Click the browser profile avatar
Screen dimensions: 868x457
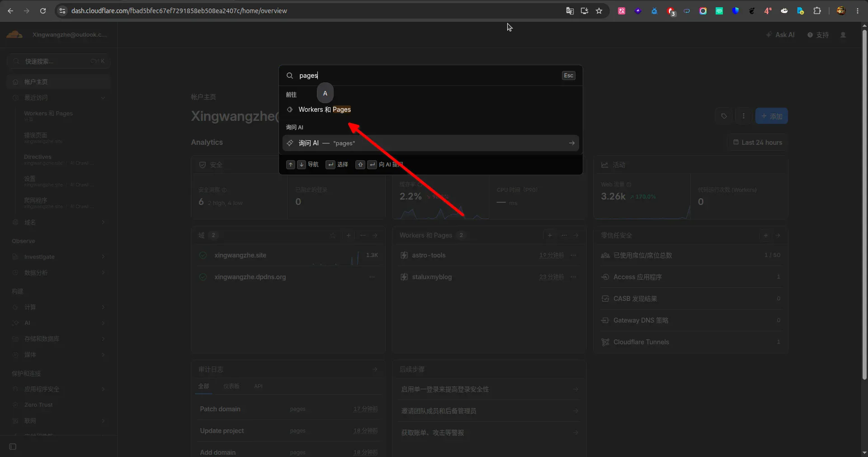[841, 11]
